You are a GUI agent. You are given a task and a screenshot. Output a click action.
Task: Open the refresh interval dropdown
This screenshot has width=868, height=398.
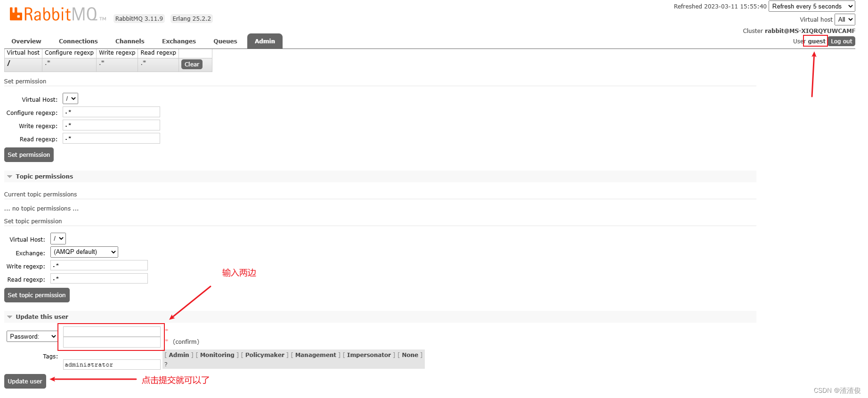(812, 6)
